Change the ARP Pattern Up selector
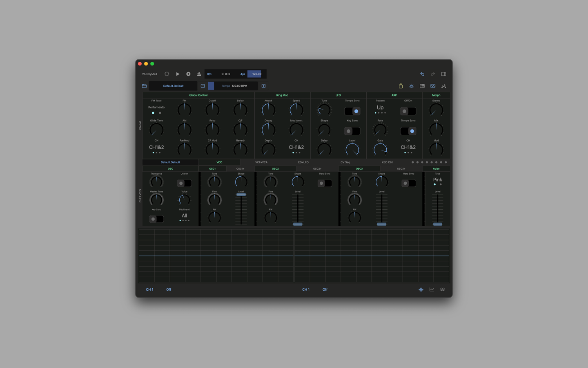The width and height of the screenshot is (588, 368). pyautogui.click(x=380, y=108)
